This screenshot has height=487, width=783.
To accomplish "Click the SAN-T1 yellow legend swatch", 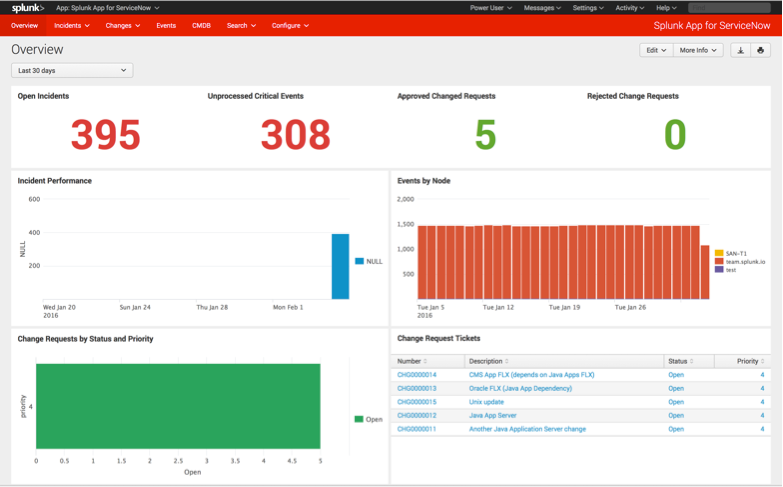I will point(719,253).
